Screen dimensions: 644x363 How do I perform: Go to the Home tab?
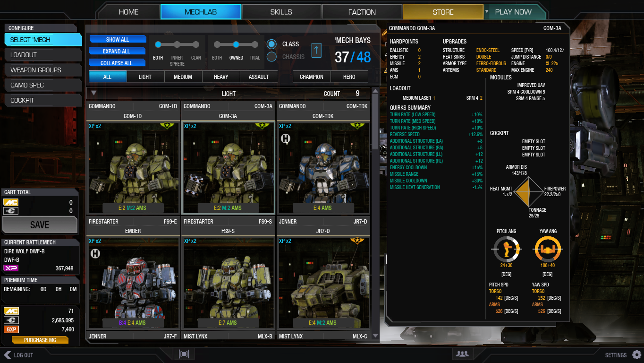coord(128,12)
